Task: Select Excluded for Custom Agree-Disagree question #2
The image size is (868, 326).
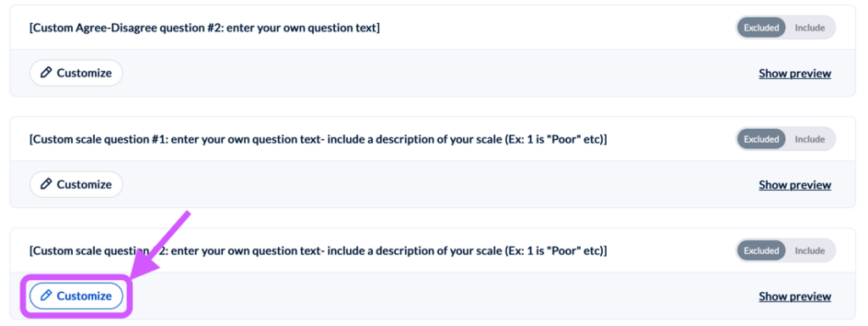Action: pos(761,28)
